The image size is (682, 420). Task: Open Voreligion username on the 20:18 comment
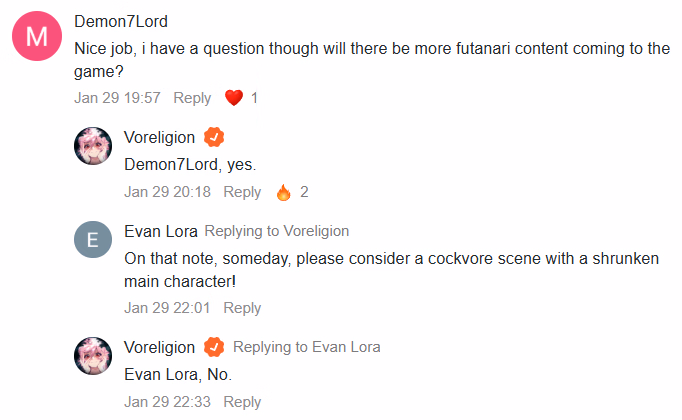(159, 138)
